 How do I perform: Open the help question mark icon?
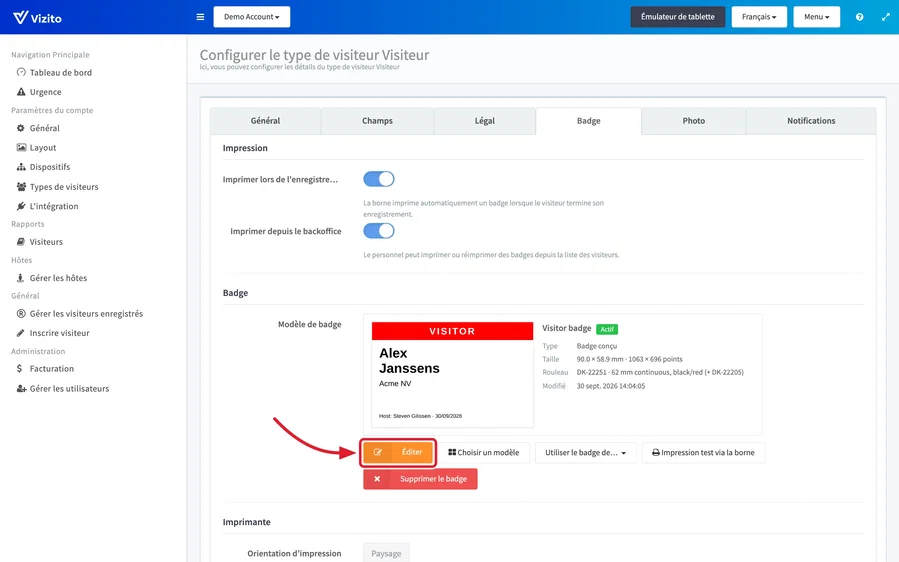click(x=859, y=17)
